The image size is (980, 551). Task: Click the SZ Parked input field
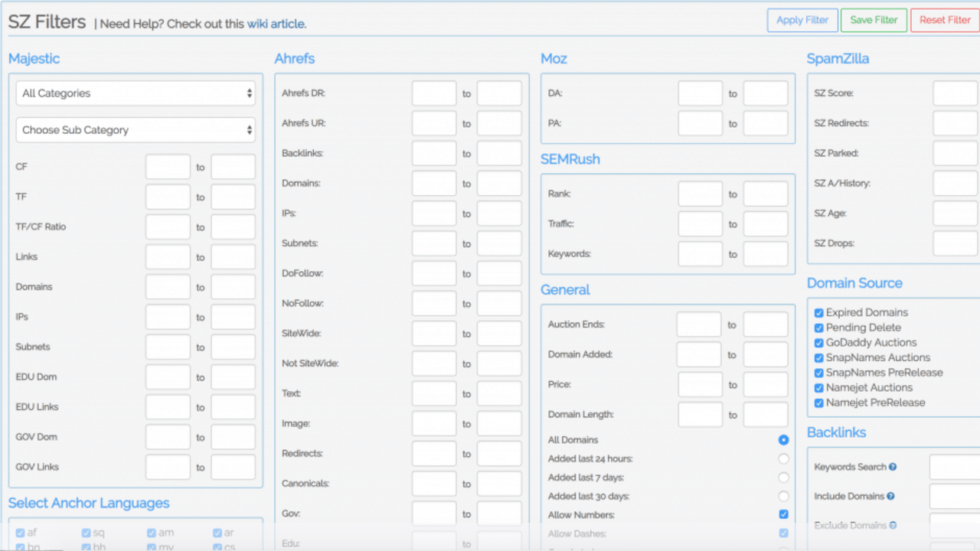(x=955, y=153)
